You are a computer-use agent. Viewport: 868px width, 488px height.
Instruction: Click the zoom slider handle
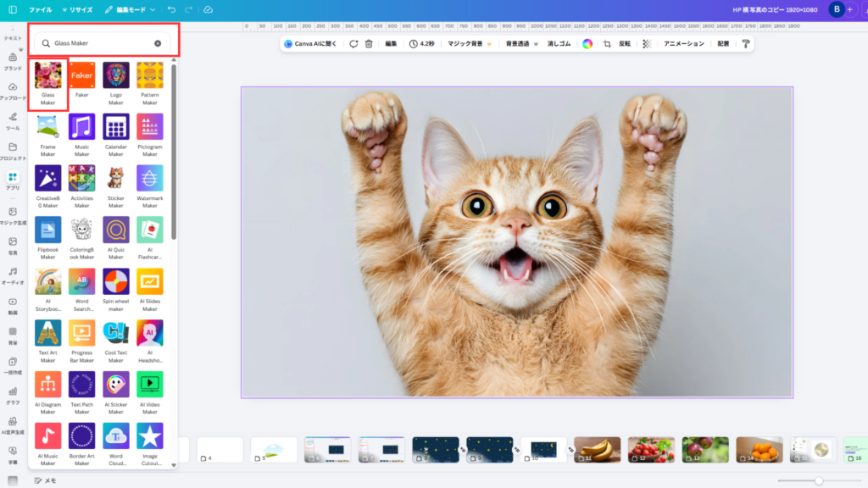819,480
